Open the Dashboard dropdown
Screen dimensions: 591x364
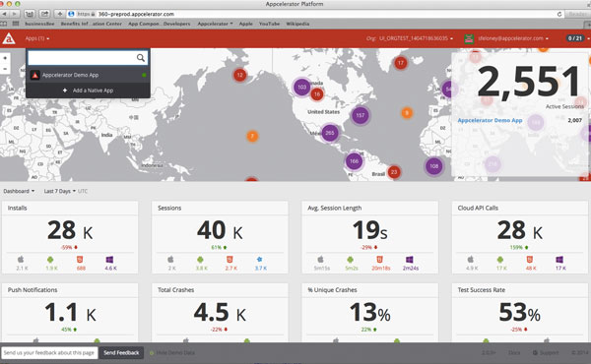pos(19,191)
